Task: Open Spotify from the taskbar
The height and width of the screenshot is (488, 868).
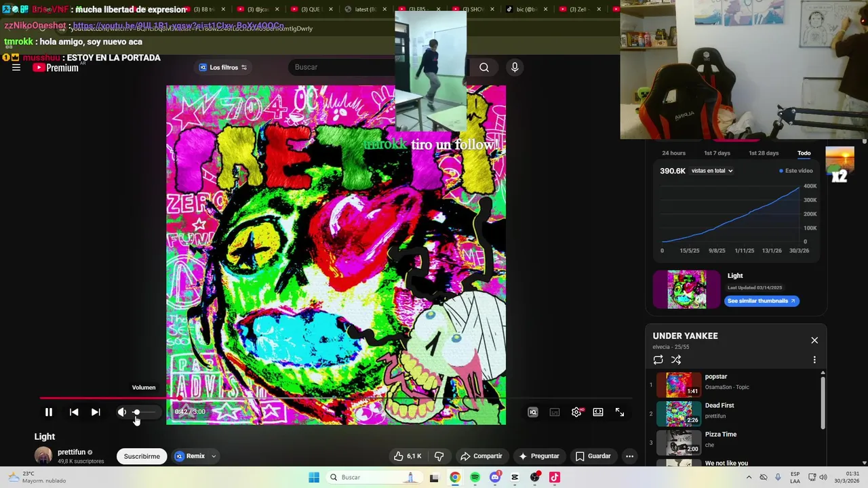Action: tap(475, 477)
